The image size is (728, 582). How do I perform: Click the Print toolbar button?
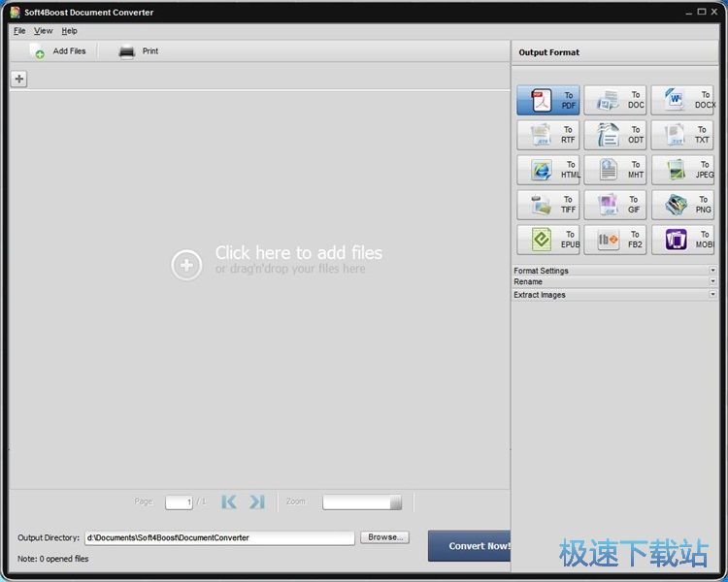[x=139, y=51]
